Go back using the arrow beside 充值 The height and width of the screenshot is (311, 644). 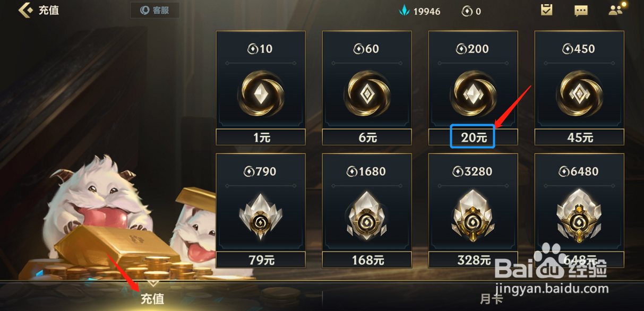(x=25, y=10)
